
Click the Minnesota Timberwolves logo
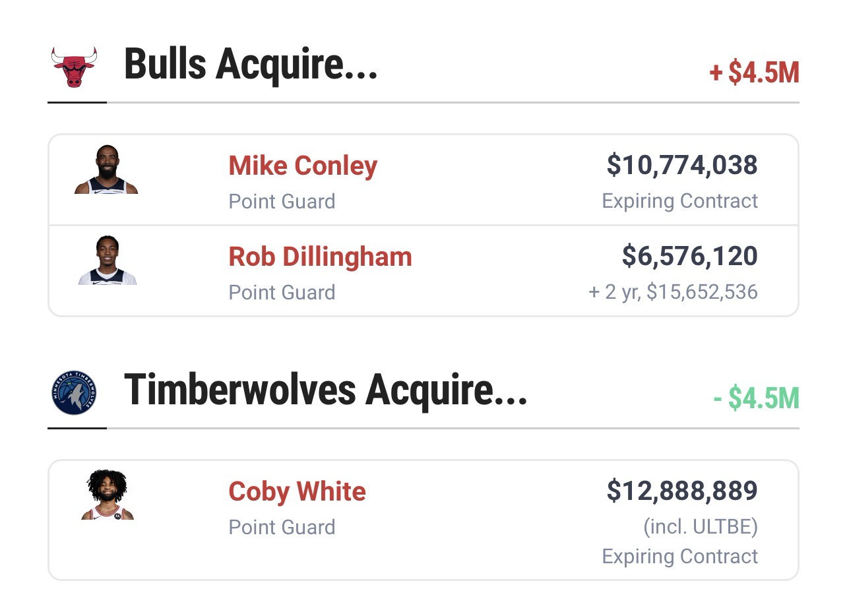74,392
